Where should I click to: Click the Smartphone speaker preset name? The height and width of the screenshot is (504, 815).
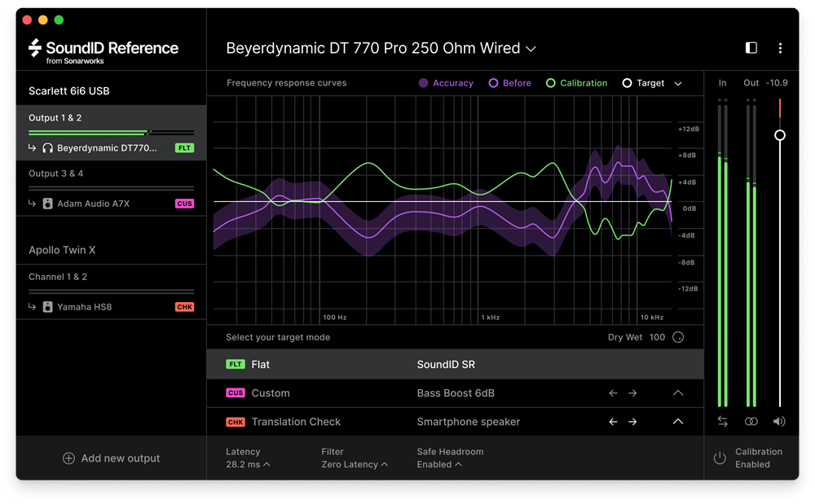tap(469, 422)
